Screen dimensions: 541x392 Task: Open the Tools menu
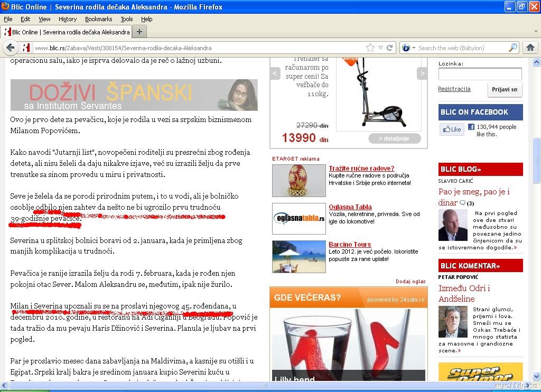tap(126, 19)
